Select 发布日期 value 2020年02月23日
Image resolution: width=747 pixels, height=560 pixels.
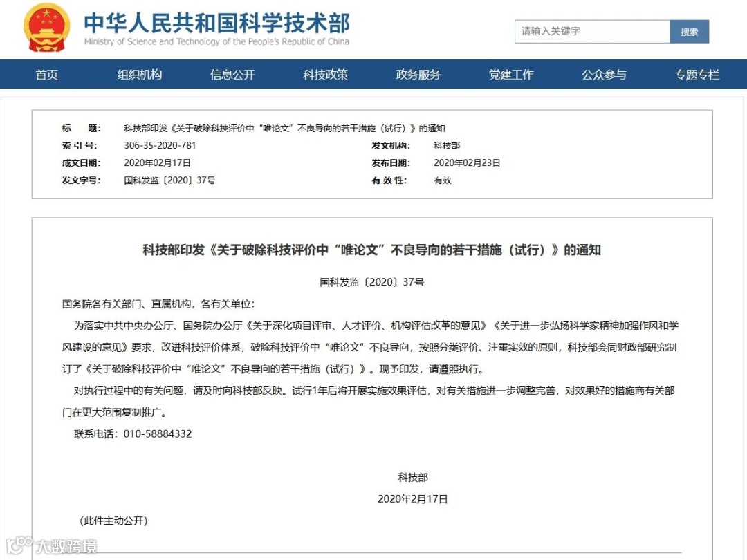click(x=467, y=163)
